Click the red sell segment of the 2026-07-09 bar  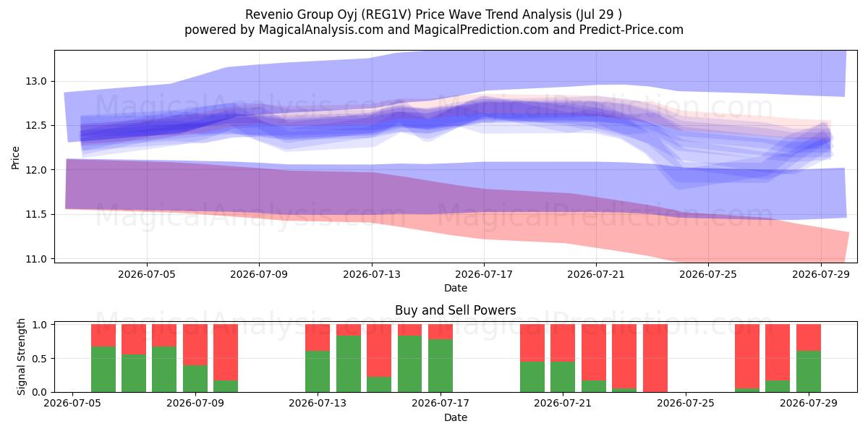[x=195, y=345]
